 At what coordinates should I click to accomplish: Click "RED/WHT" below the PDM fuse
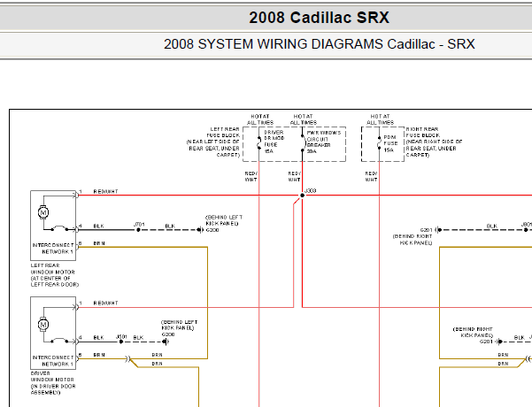(x=371, y=176)
